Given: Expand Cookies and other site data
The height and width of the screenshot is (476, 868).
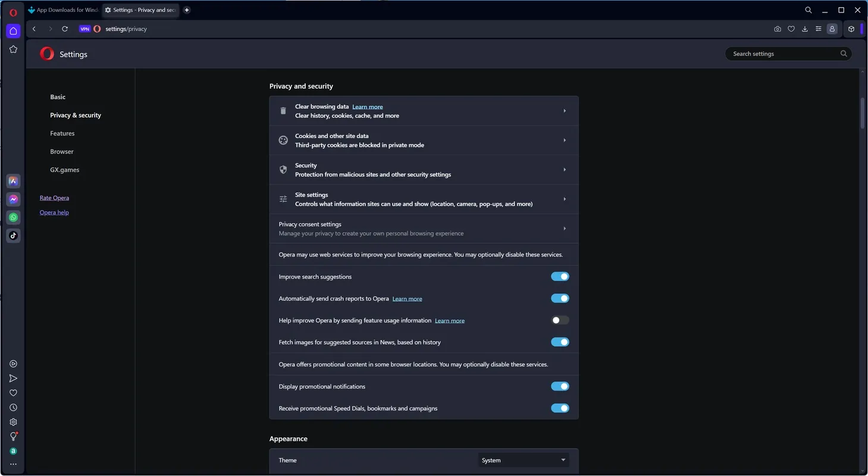Looking at the screenshot, I should tap(424, 140).
